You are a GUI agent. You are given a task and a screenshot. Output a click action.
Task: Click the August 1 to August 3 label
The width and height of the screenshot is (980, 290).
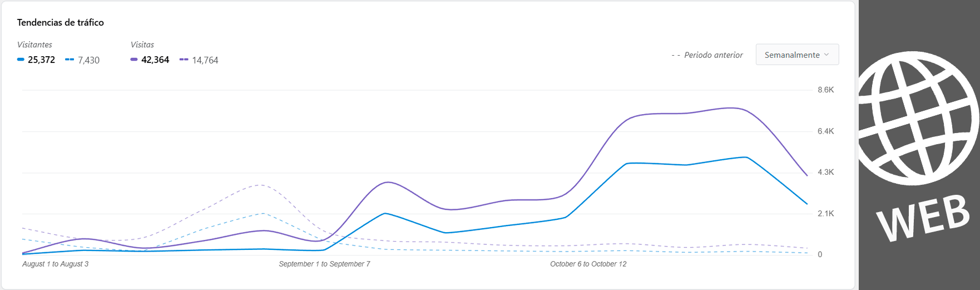[56, 264]
